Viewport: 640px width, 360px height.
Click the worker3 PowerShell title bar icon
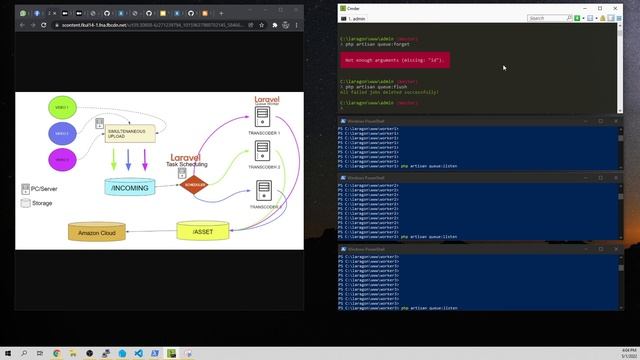click(343, 249)
